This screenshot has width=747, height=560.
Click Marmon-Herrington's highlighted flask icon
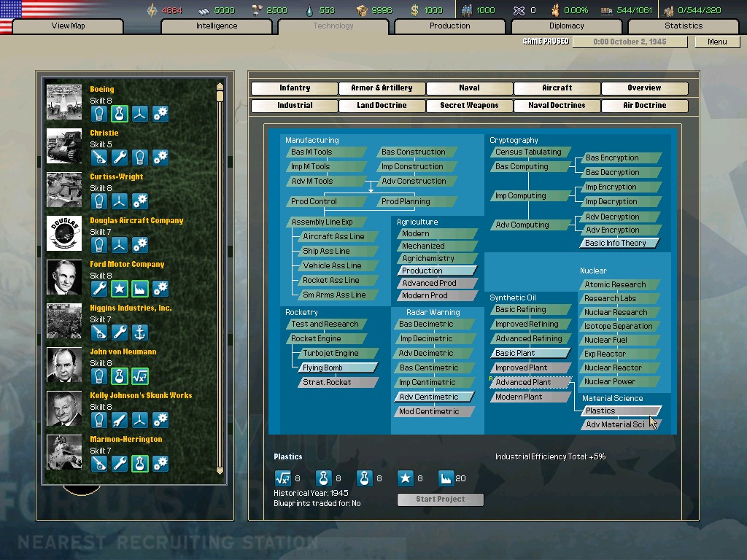(139, 464)
